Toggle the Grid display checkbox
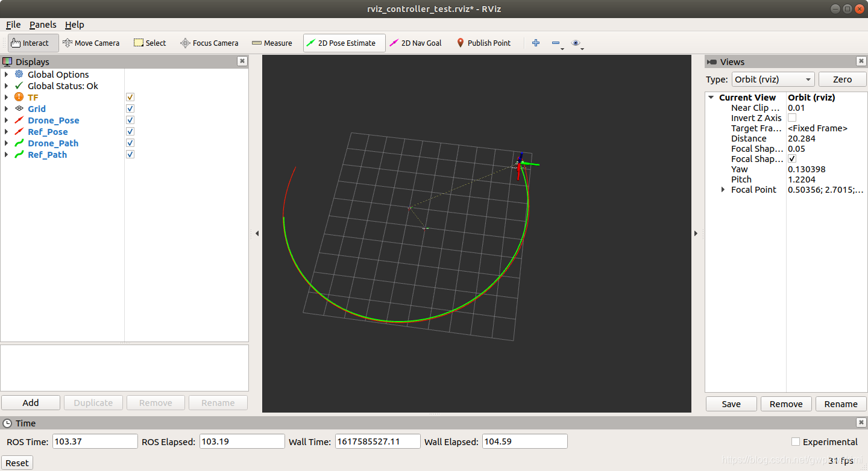 (130, 108)
